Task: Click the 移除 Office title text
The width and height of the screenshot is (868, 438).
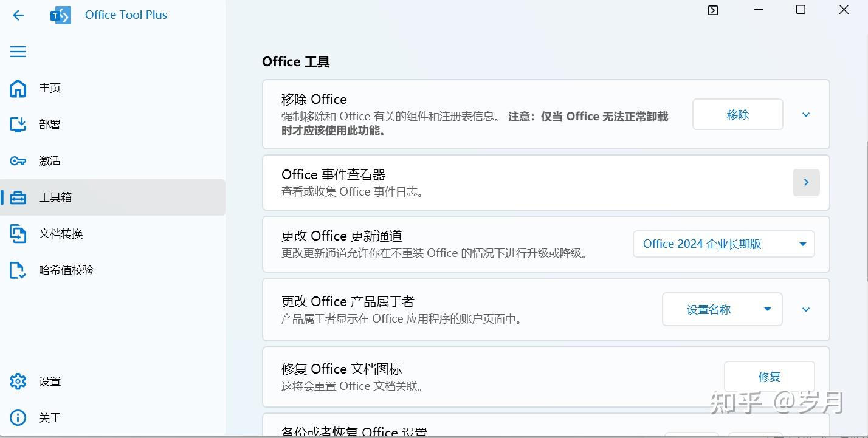Action: (314, 99)
